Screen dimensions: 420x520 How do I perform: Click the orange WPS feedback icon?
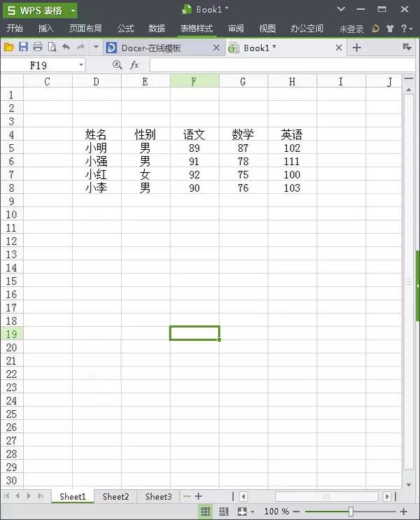(x=375, y=29)
